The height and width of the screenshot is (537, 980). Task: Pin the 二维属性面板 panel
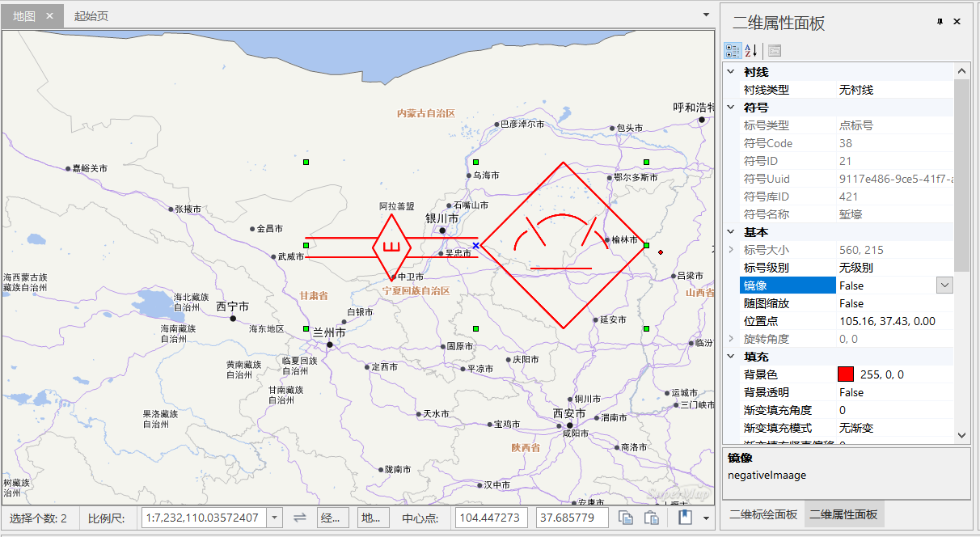[940, 22]
